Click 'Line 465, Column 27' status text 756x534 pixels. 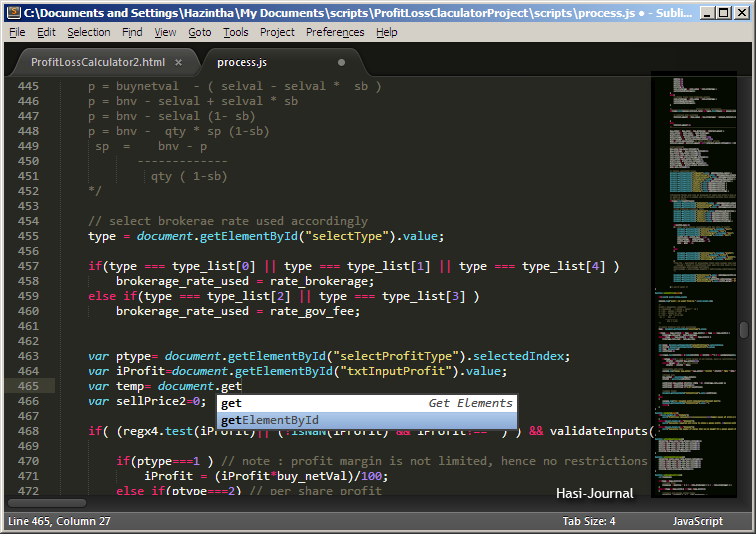[x=59, y=521]
